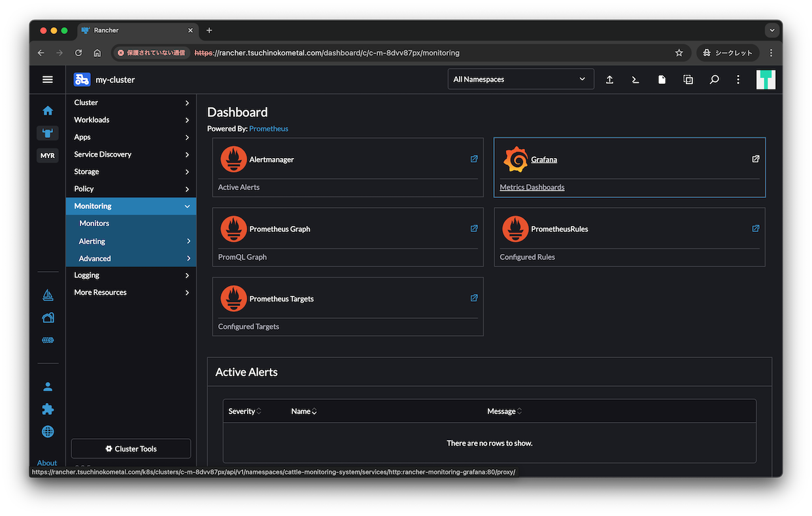Open PrometheusRules external link icon
The image size is (812, 516).
(756, 229)
